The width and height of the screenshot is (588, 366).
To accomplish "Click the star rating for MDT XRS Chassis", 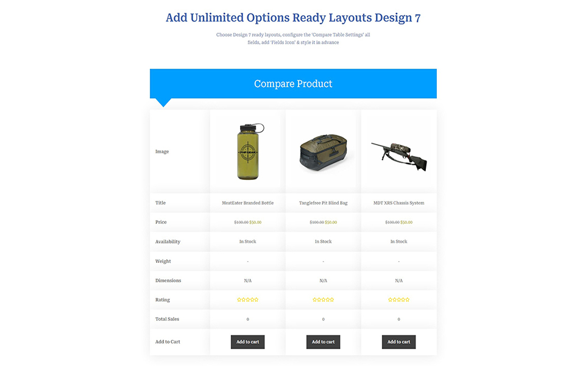I will tap(398, 300).
